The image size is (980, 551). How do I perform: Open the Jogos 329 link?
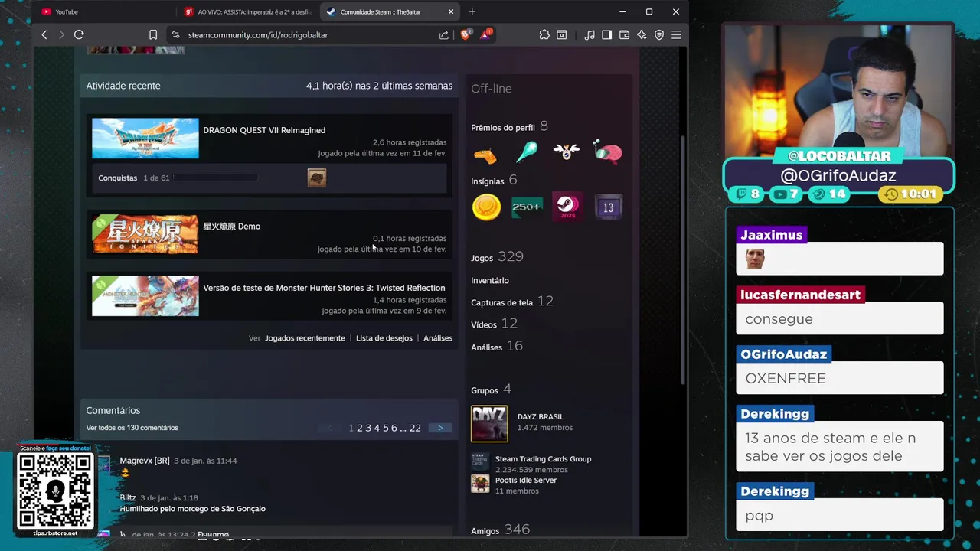pos(497,256)
